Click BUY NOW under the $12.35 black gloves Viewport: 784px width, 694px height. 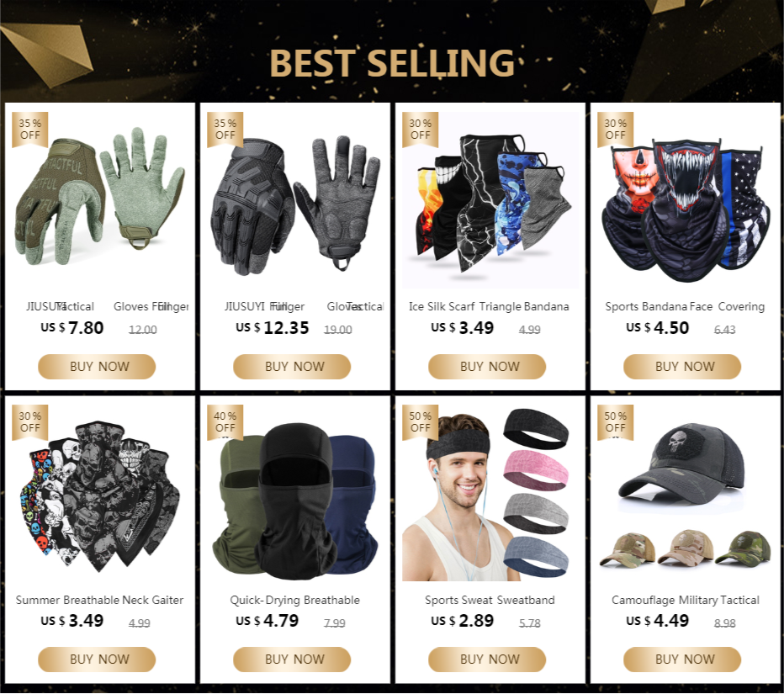292,367
